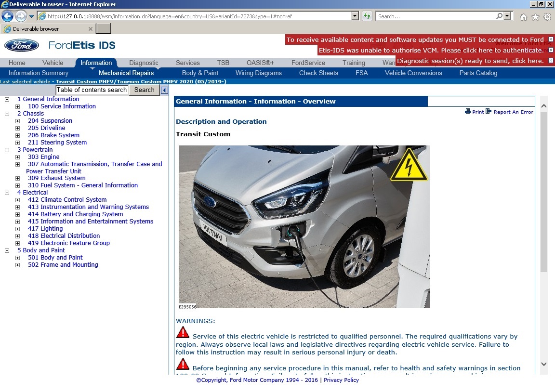This screenshot has width=555, height=392.
Task: Open the browser Home icon
Action: (523, 16)
